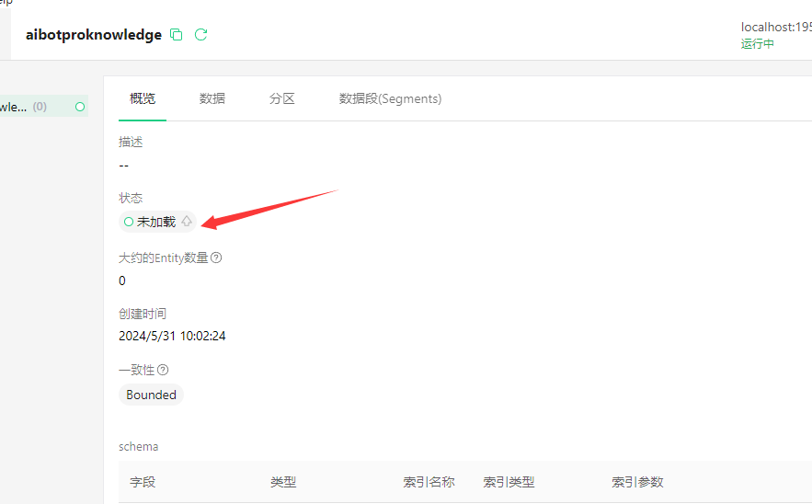Click the help icon next to 一致性

(163, 370)
